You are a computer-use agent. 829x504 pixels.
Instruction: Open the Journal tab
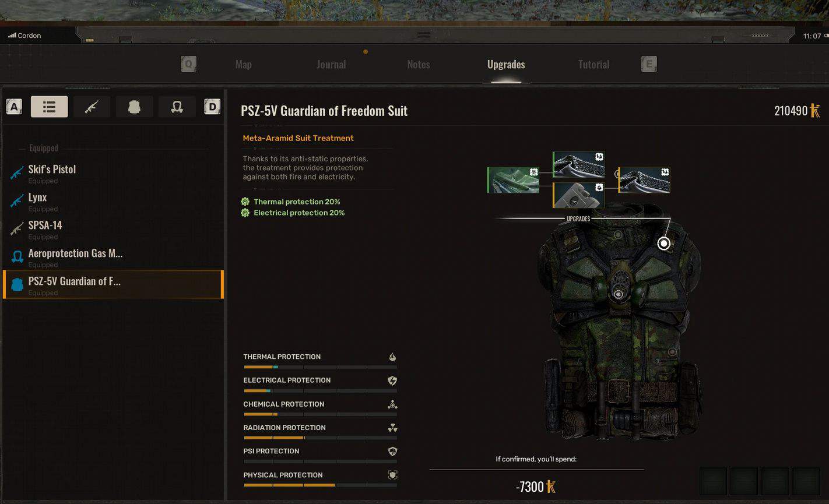tap(331, 64)
